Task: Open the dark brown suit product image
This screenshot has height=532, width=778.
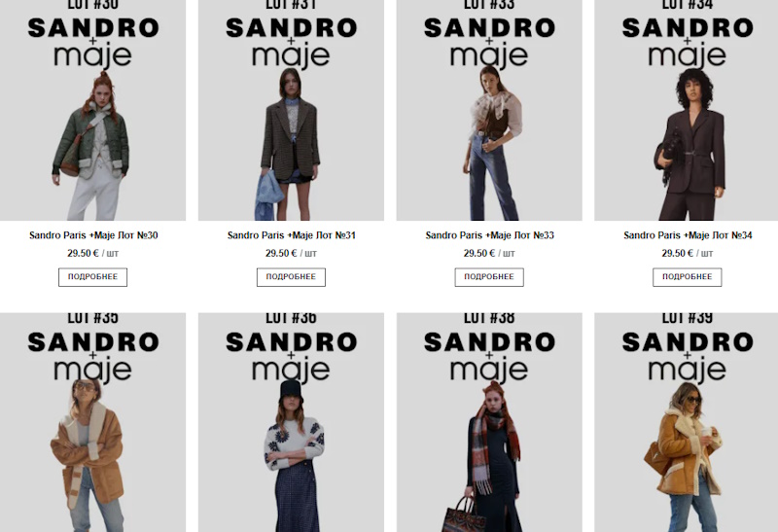Action: (x=687, y=110)
